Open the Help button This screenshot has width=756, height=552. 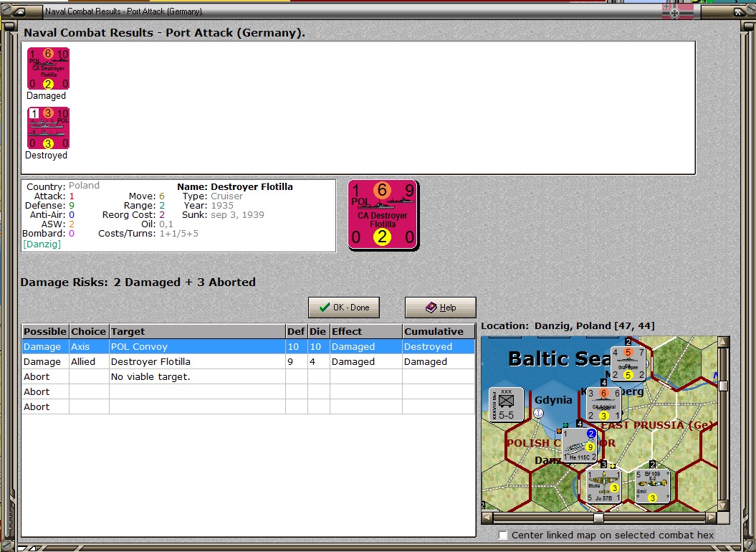click(440, 308)
